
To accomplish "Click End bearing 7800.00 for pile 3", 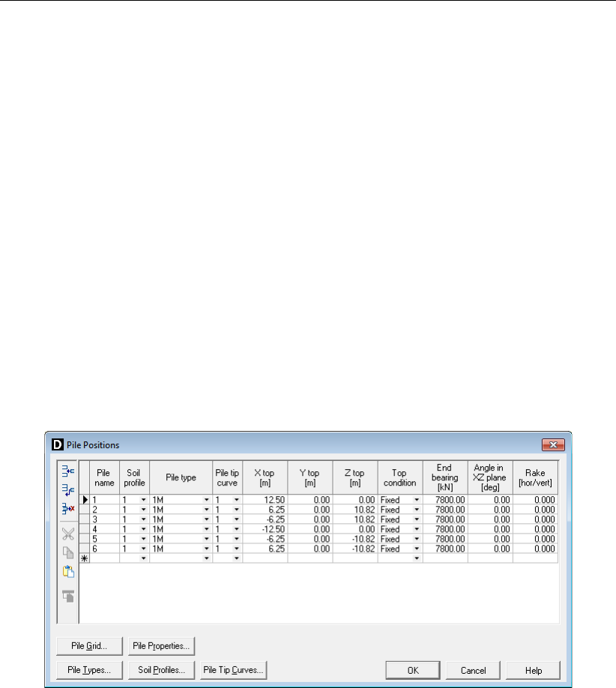I will coord(445,519).
